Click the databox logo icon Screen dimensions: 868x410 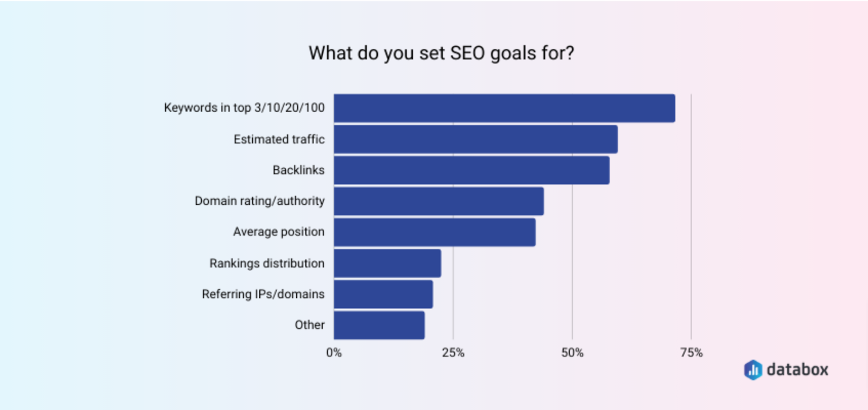click(x=753, y=370)
